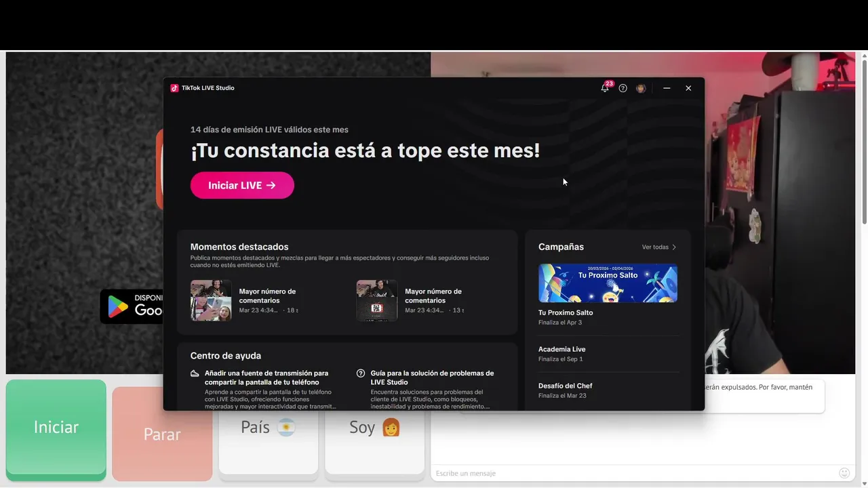Viewport: 868px width, 488px height.
Task: Click the browser page vertical scrollbar
Action: click(x=864, y=142)
